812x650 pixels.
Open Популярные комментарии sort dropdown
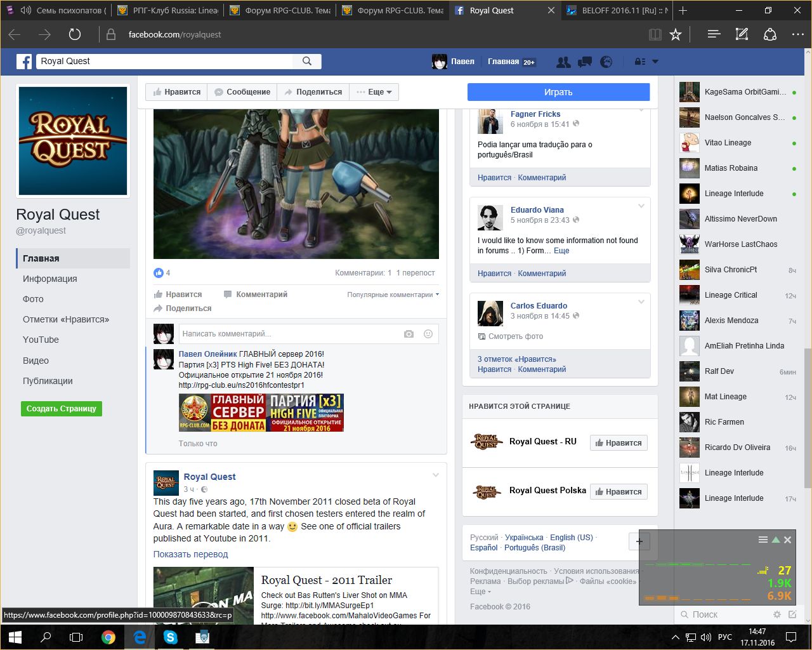(393, 295)
